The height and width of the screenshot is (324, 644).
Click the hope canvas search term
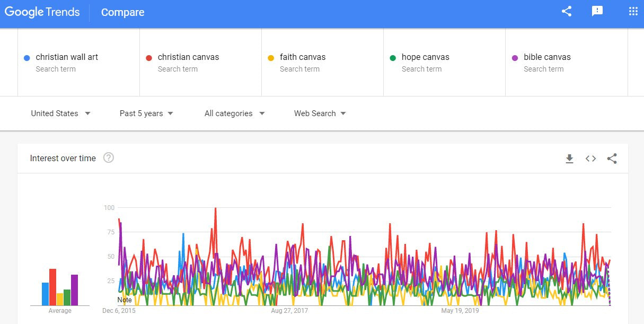click(x=444, y=62)
